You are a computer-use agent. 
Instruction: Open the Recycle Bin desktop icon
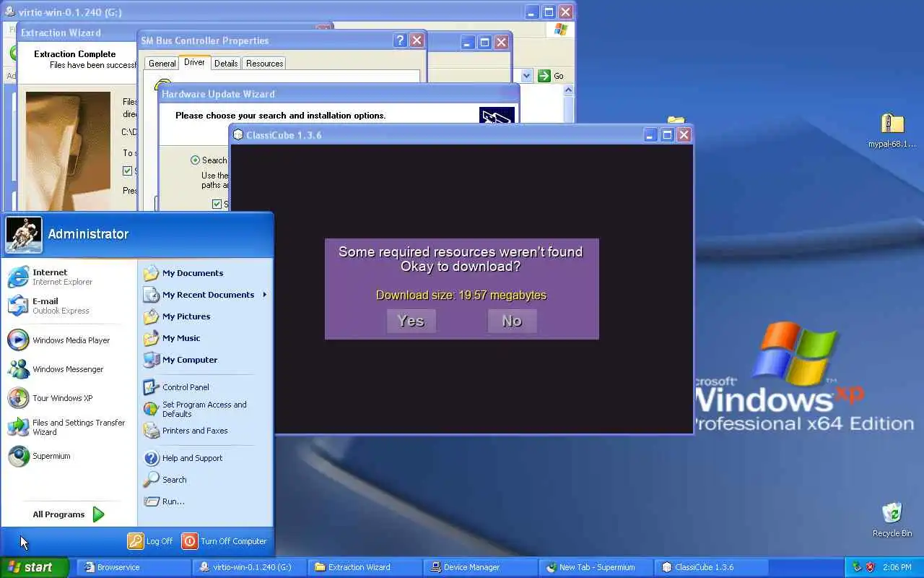tap(892, 519)
